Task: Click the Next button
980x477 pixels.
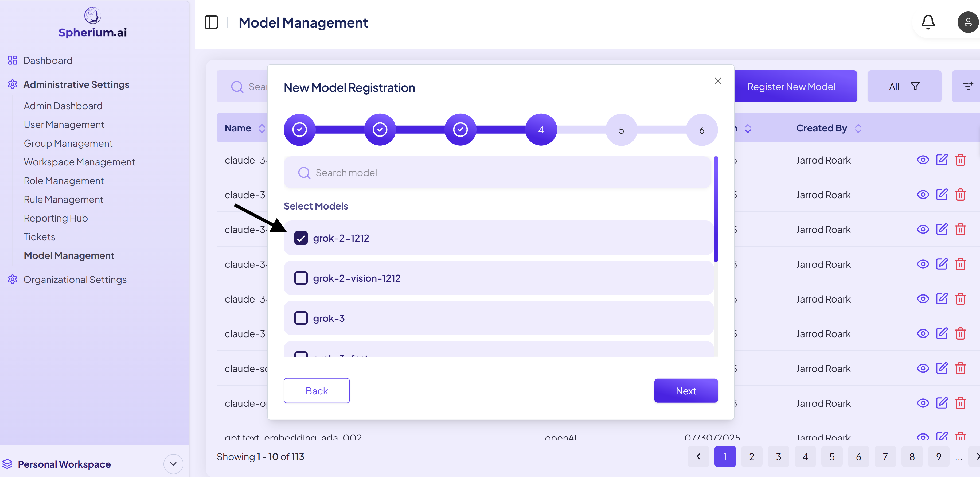Action: [x=686, y=391]
